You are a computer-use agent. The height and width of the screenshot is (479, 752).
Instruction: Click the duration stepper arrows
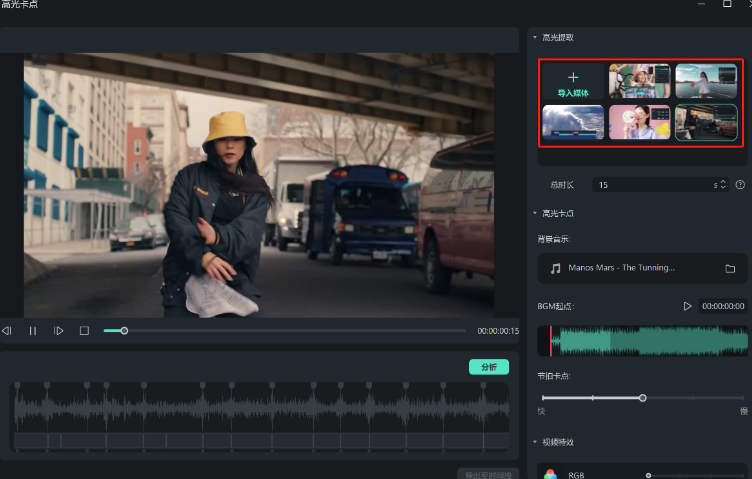724,185
